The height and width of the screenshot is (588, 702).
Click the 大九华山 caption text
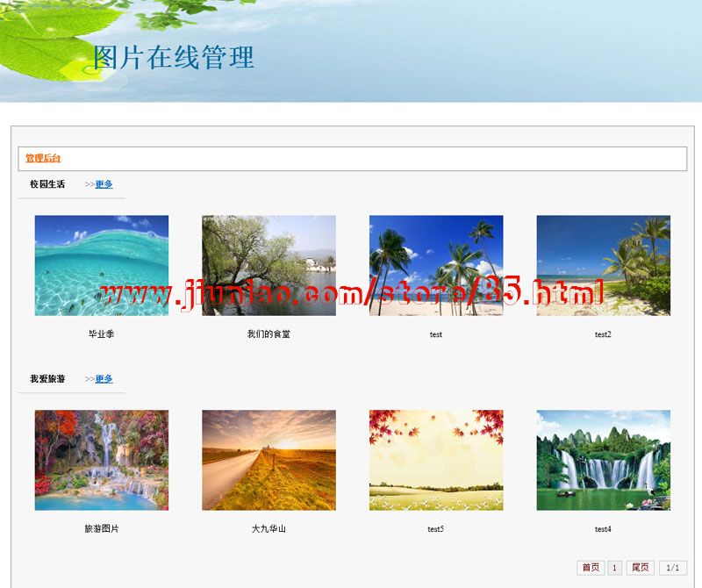(269, 529)
